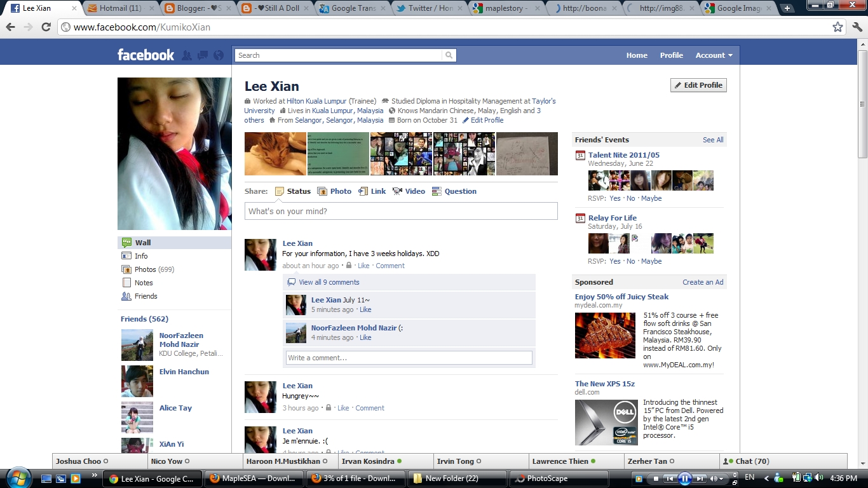RSVP Yes to Talent Nite event
Viewport: 868px width, 488px height.
point(615,198)
